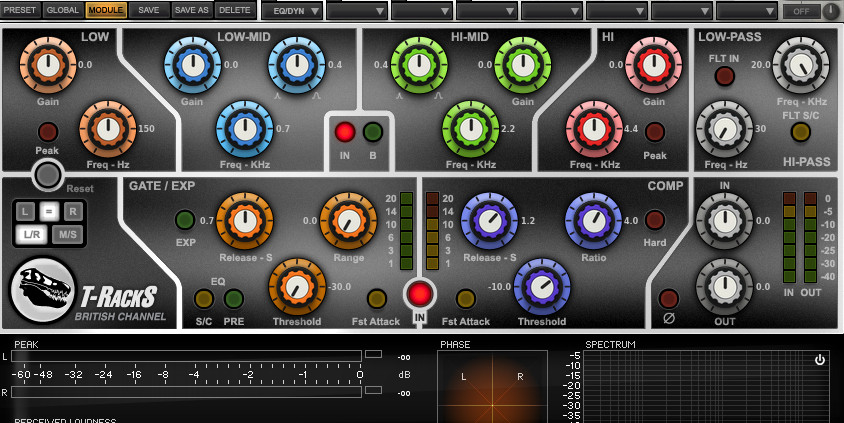Viewport: 844px width, 423px height.
Task: Click the HI-MID bandwidth Q knob
Action: (x=419, y=65)
